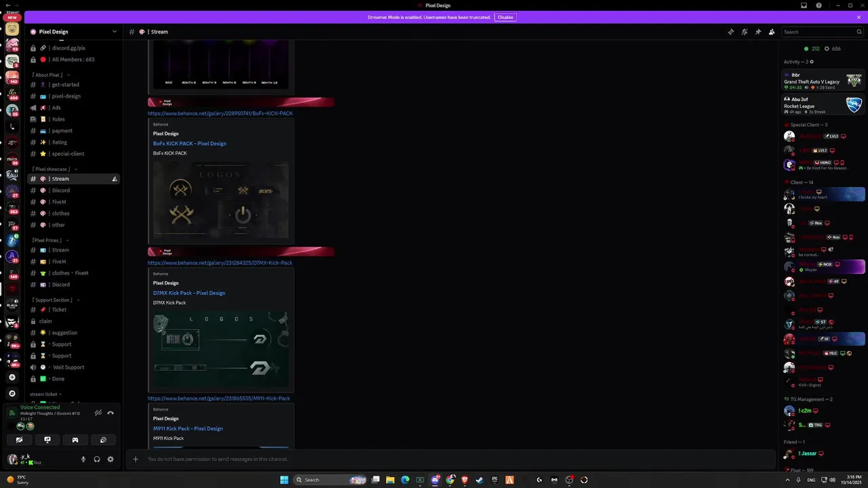
Task: Open BoFx-KICK-PACK Behance URL
Action: [x=220, y=113]
